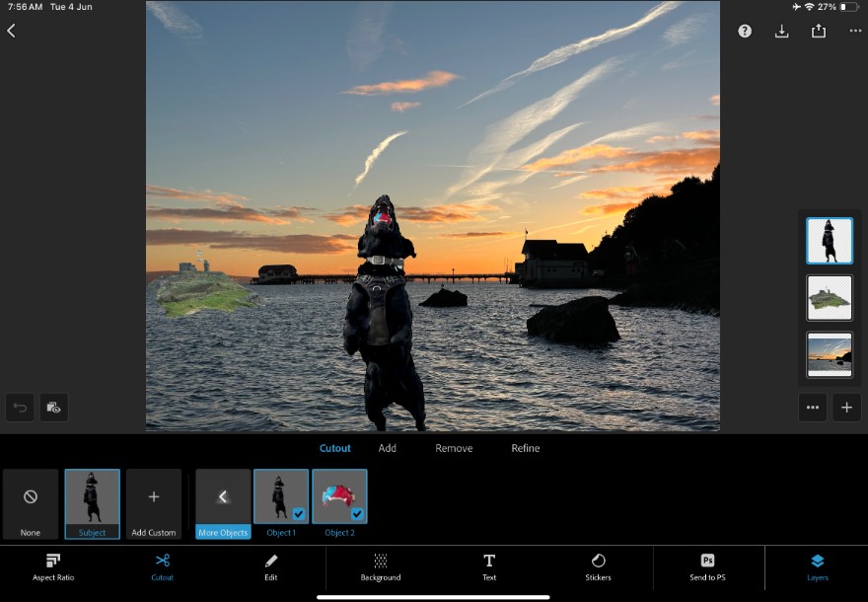Collapse More Objects with the chevron
This screenshot has height=602, width=868.
(x=223, y=497)
